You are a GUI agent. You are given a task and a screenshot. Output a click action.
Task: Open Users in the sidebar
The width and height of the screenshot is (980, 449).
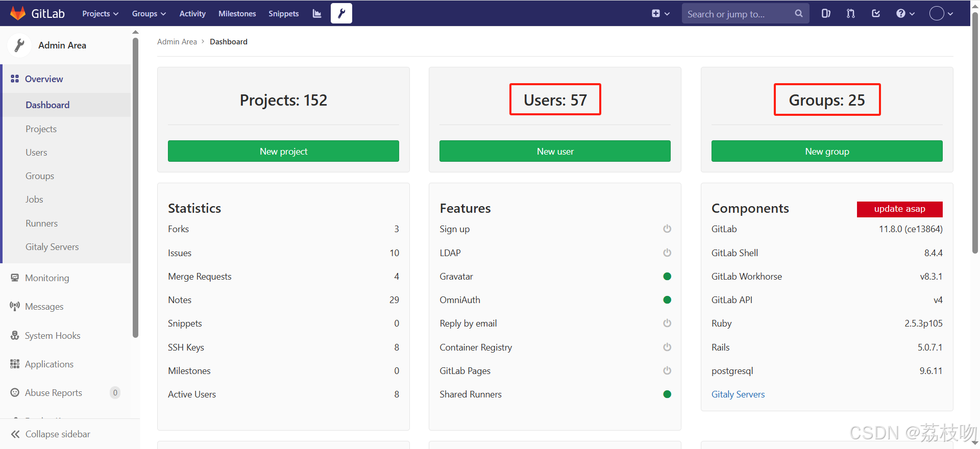(x=36, y=153)
